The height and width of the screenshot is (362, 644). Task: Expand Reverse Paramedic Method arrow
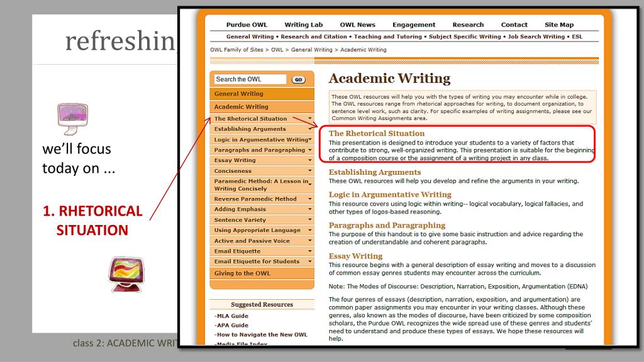[310, 199]
